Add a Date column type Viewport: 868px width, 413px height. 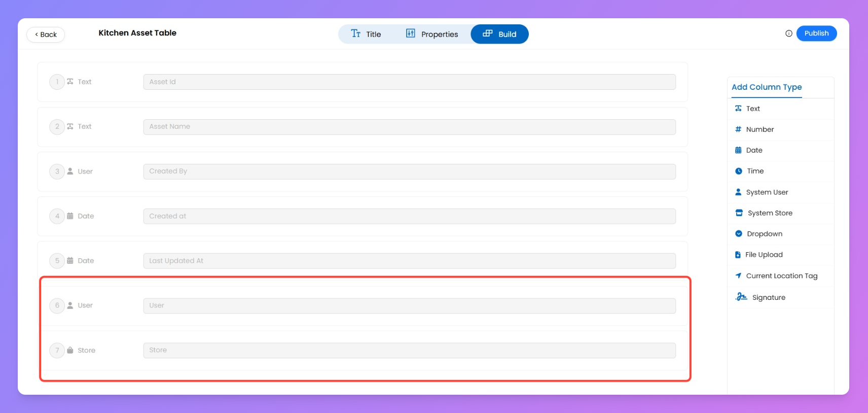click(x=780, y=150)
